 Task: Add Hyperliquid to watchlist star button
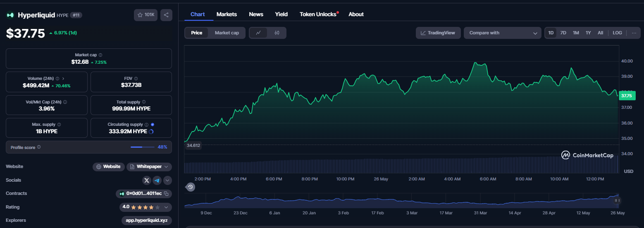[145, 15]
